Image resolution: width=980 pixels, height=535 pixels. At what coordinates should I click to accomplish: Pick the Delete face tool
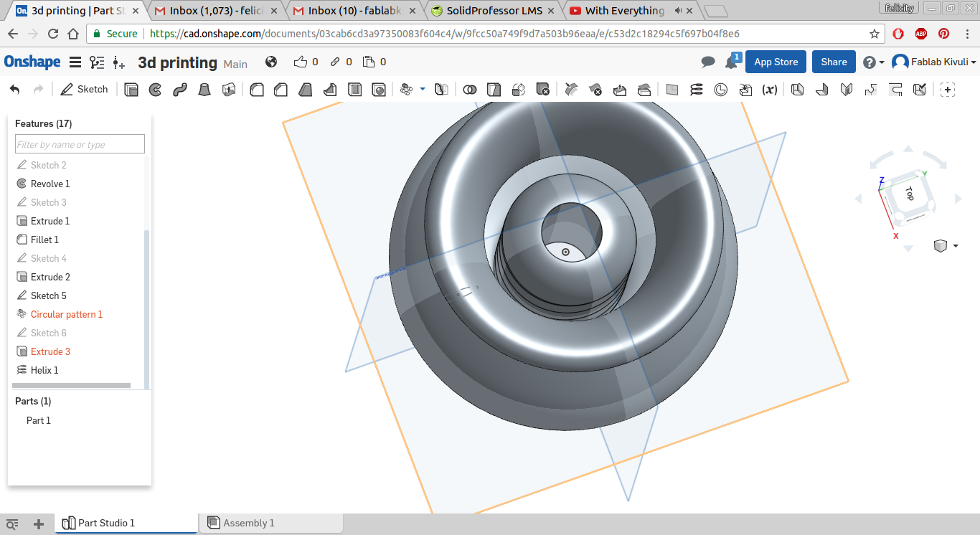595,90
